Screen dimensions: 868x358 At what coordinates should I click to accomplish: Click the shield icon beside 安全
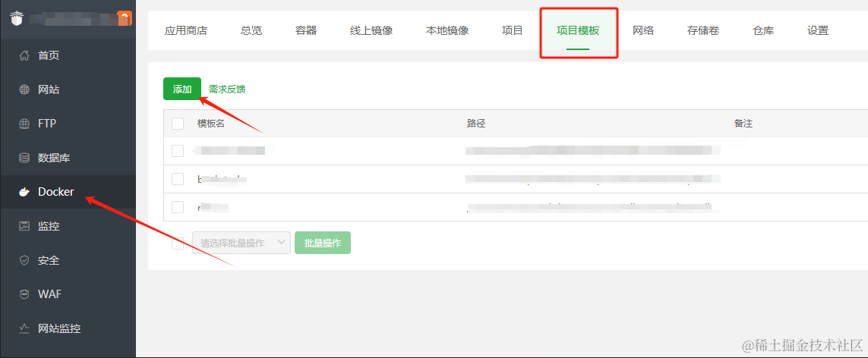tap(24, 260)
